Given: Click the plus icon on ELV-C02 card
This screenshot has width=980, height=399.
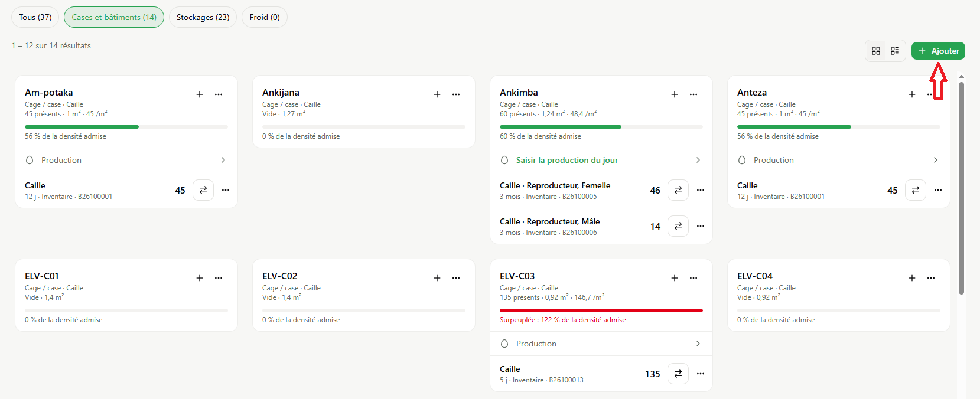Looking at the screenshot, I should (437, 278).
